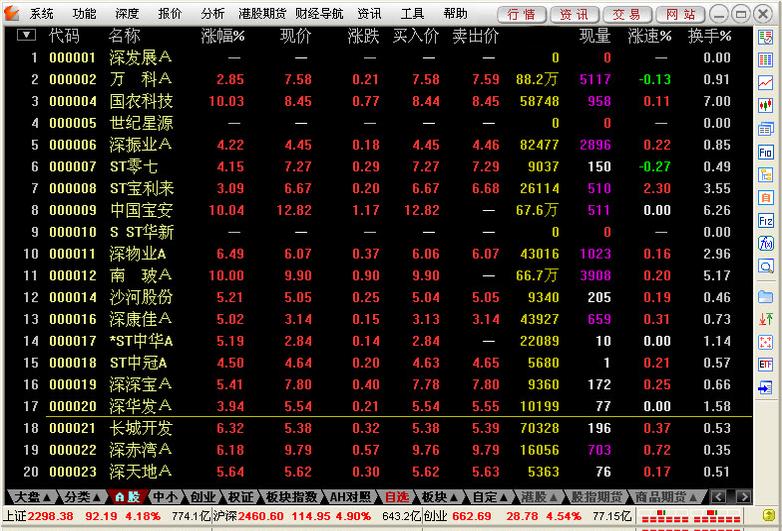The width and height of the screenshot is (782, 531).
Task: Switch to the 自选 tab
Action: pyautogui.click(x=397, y=497)
